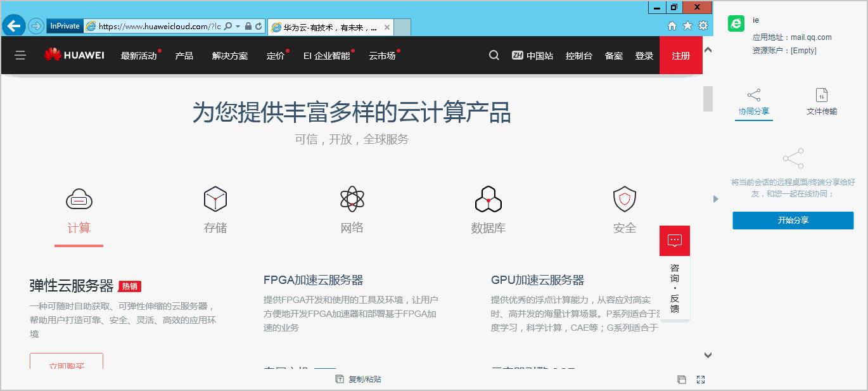Click the 应用地址：mail.qq.com text
Screen dimensions: 868x391
pos(792,37)
